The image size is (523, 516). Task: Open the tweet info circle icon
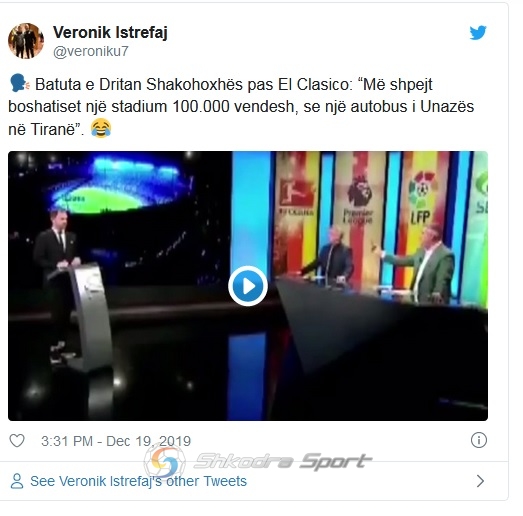click(479, 440)
